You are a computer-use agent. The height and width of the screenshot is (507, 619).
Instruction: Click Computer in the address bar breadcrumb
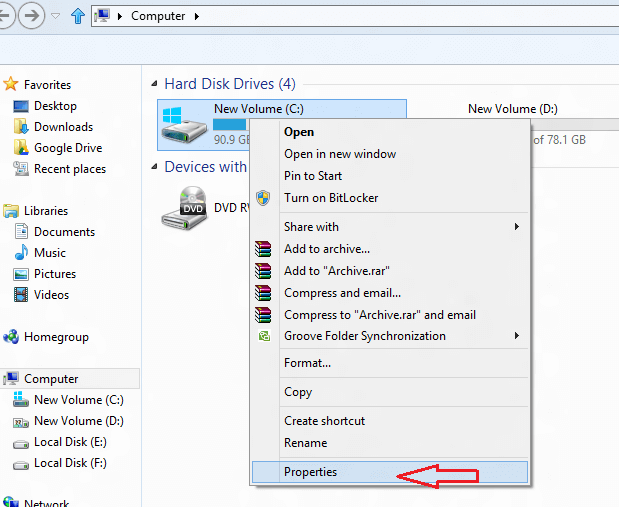click(158, 16)
